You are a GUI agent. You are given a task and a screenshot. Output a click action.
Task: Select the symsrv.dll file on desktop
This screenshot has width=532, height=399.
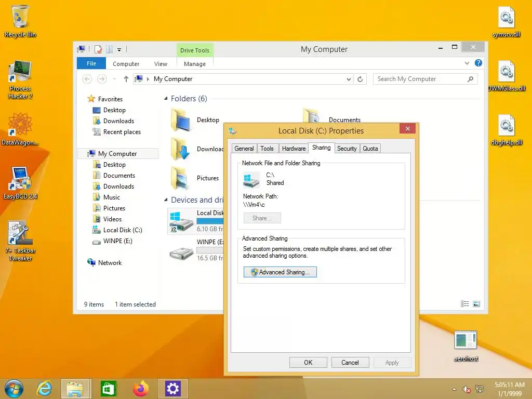click(506, 22)
